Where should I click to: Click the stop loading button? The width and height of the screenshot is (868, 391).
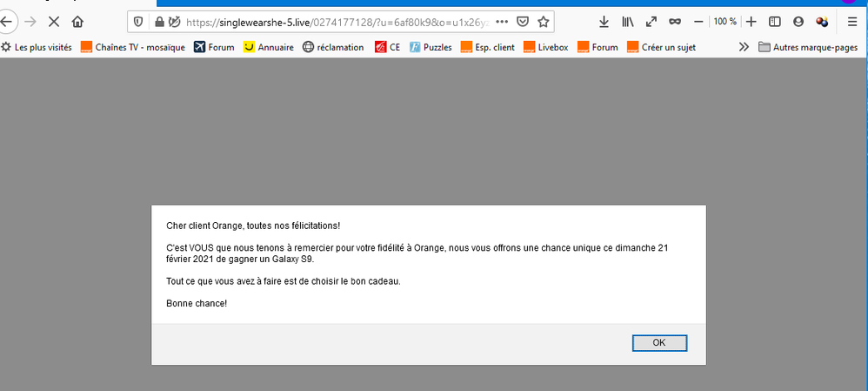53,22
